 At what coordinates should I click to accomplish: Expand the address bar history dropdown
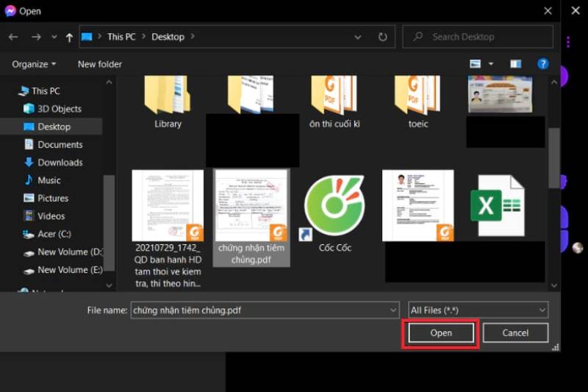click(358, 37)
